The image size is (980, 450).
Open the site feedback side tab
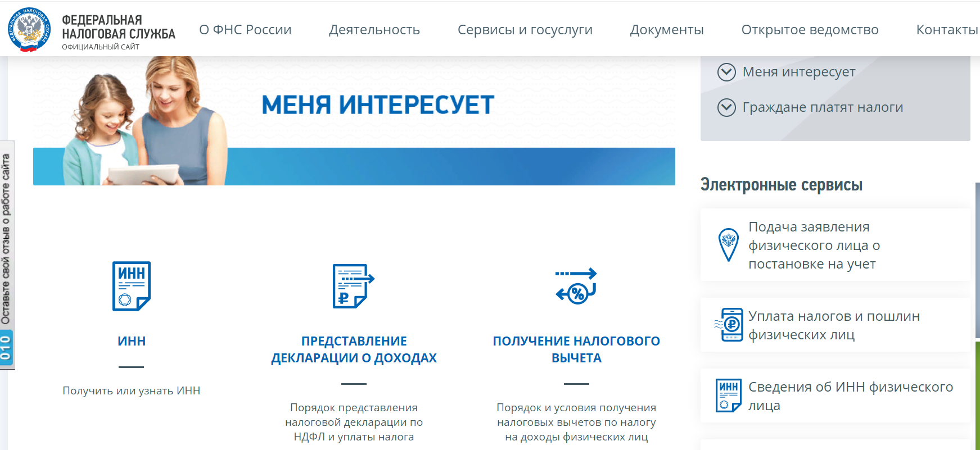[x=7, y=254]
